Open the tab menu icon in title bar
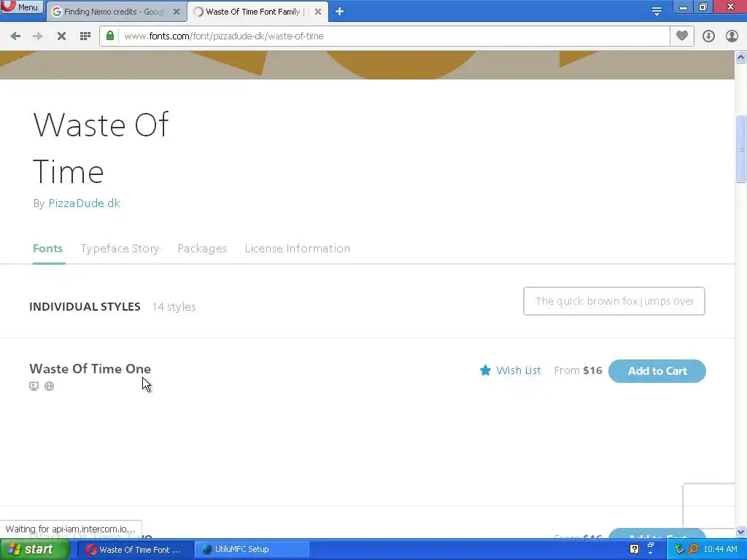The width and height of the screenshot is (747, 560). [657, 12]
